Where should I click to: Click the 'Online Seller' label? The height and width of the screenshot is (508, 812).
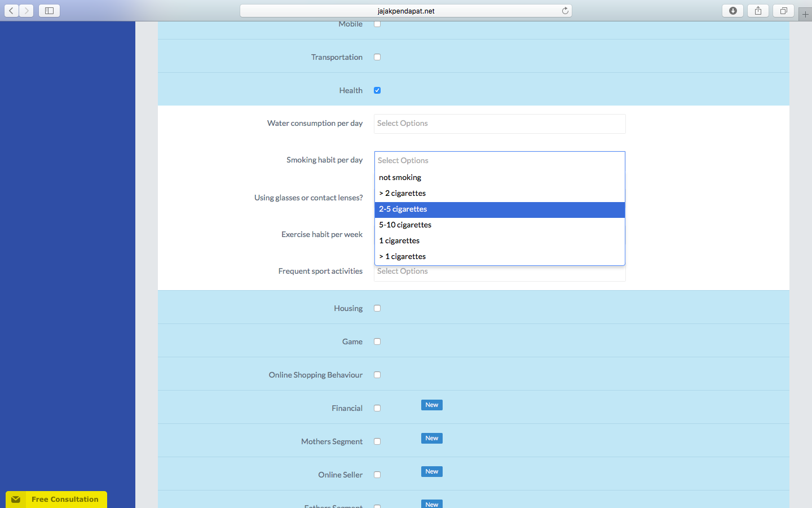[340, 475]
